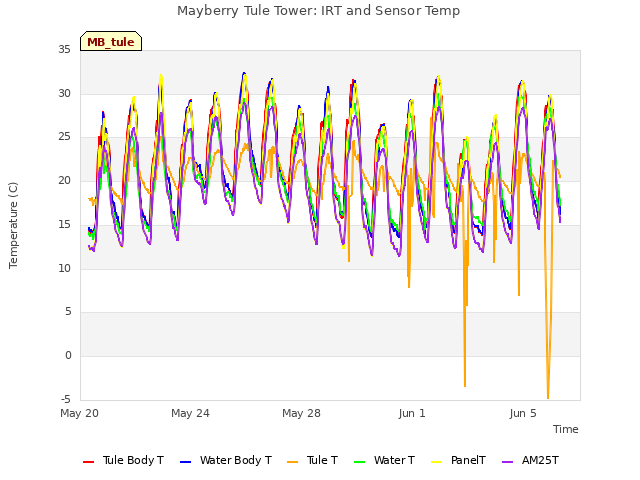The image size is (640, 480).
Task: Click the 30 y-axis tick label
Action: tap(64, 93)
